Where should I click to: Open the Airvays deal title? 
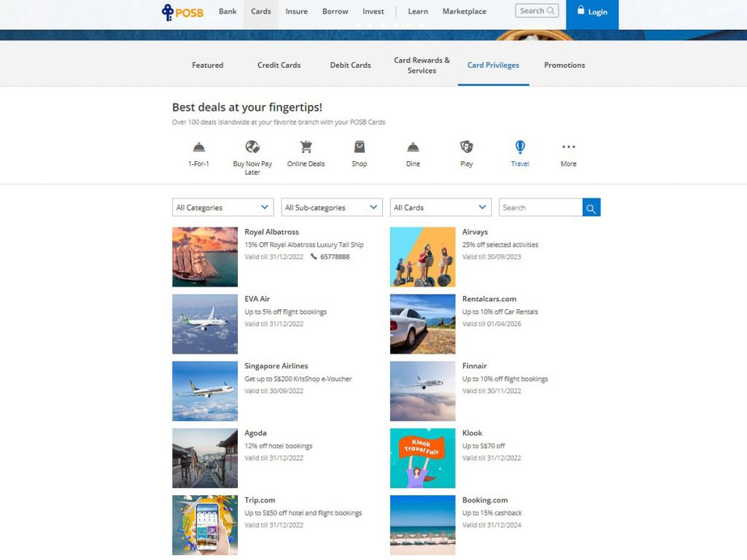[x=475, y=232]
